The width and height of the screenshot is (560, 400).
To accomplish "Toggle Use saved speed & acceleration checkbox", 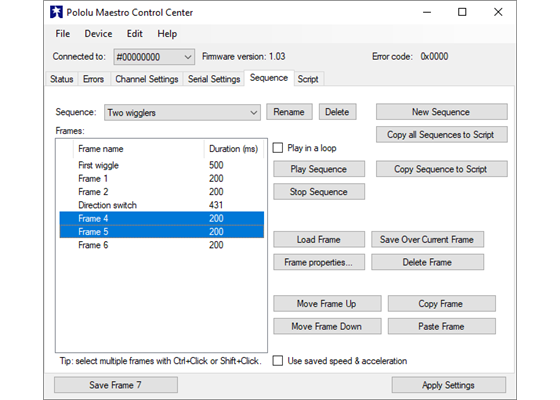I will pos(278,361).
